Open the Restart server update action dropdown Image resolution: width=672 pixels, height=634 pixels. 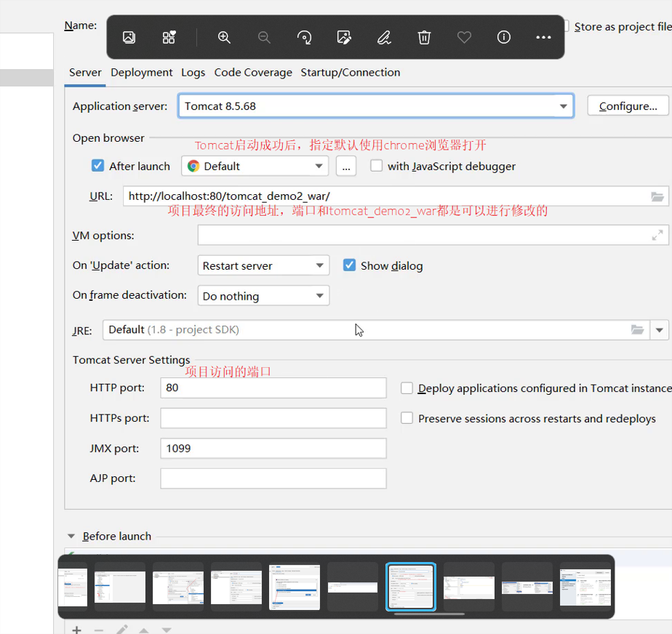coord(263,265)
